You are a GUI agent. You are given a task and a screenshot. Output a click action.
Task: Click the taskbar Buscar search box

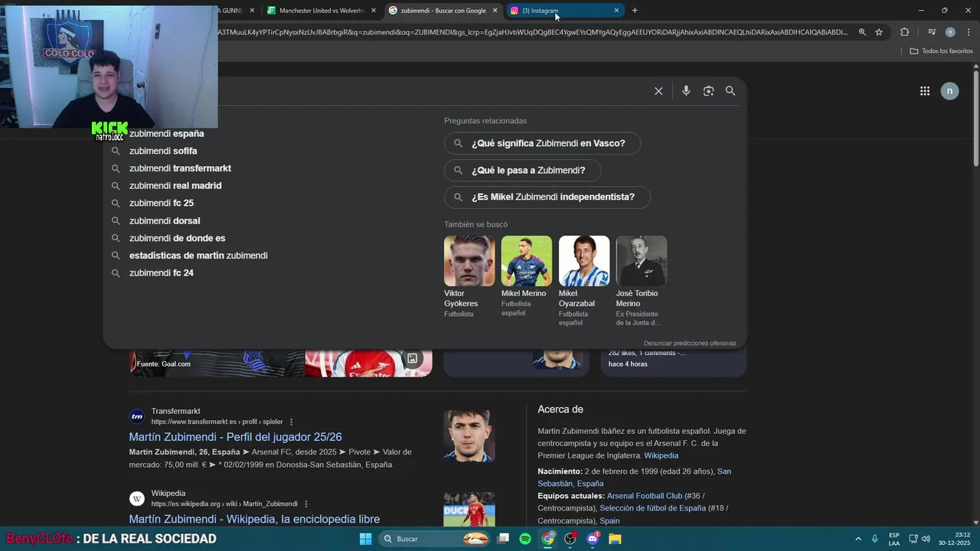pyautogui.click(x=436, y=539)
